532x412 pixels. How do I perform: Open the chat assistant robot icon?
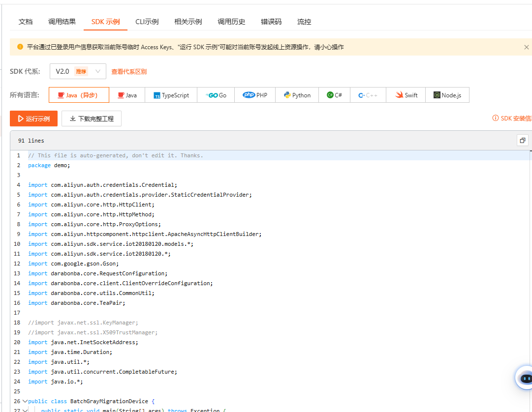click(x=526, y=378)
